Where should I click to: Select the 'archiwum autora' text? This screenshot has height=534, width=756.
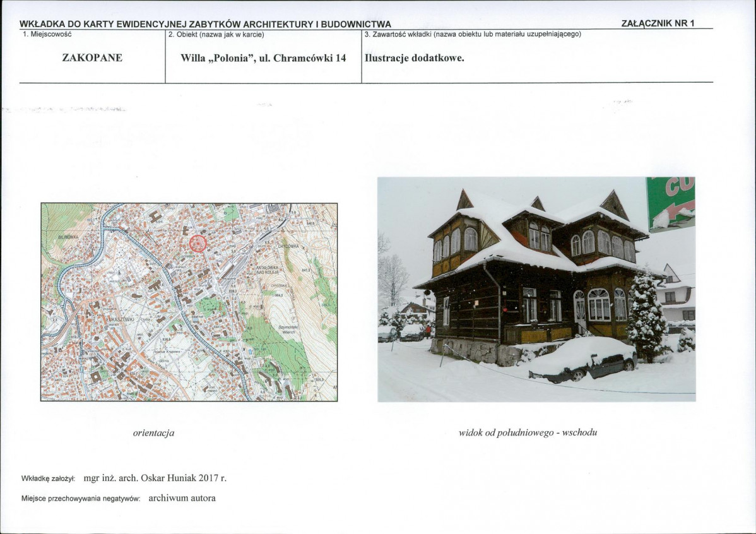(x=182, y=498)
